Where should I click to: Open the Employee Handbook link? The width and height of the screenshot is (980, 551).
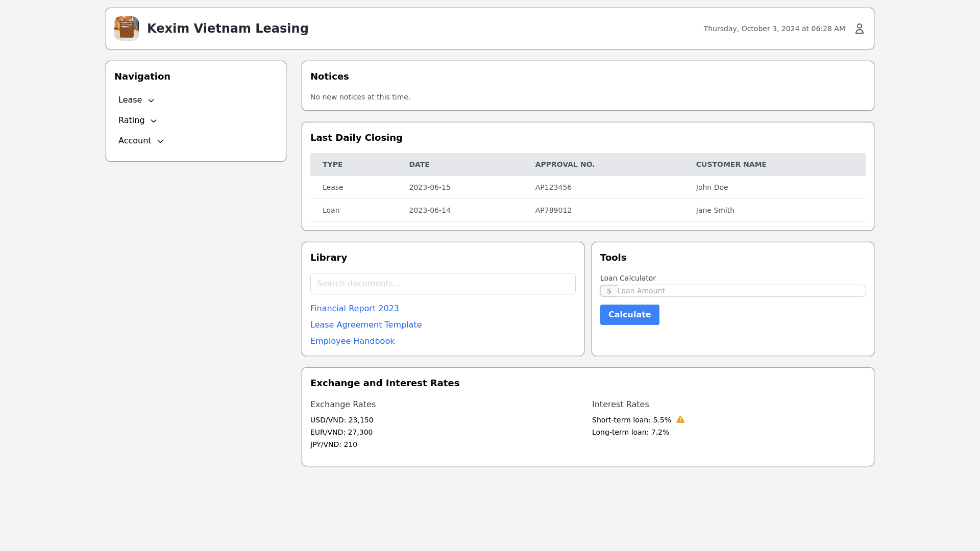point(352,341)
